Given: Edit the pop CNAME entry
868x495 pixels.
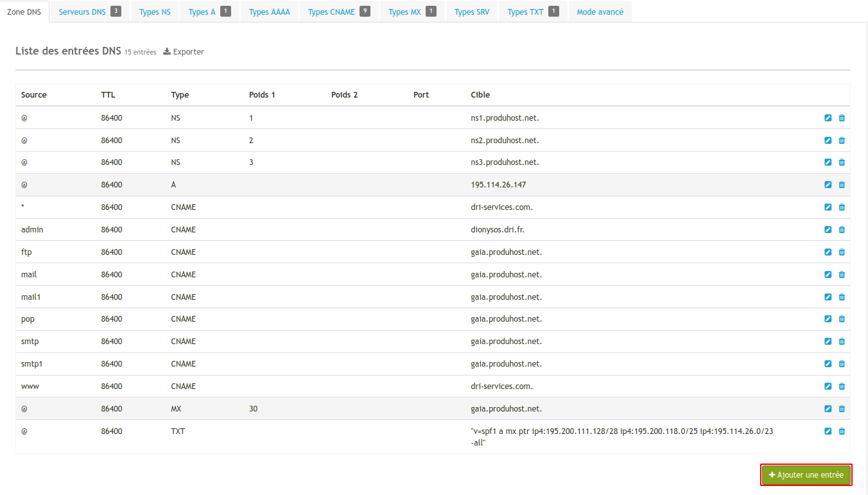Looking at the screenshot, I should click(828, 319).
